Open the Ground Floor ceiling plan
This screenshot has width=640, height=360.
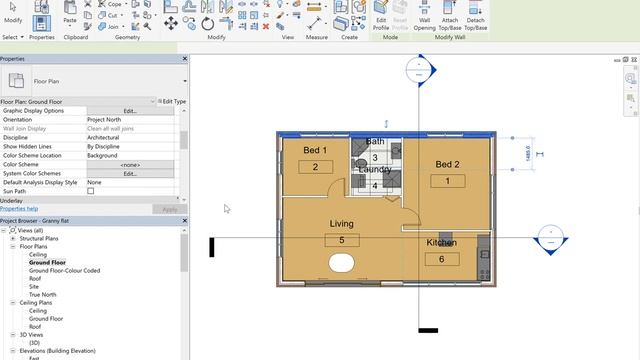tap(46, 319)
